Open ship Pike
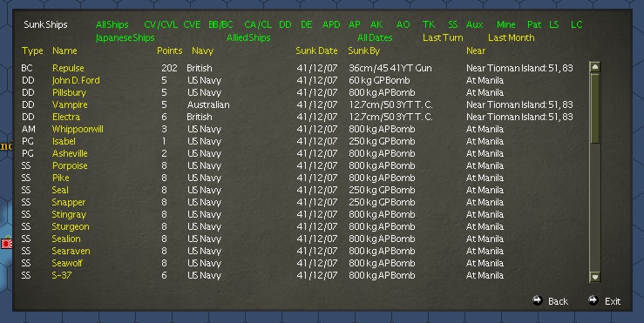This screenshot has width=644, height=323. [60, 178]
